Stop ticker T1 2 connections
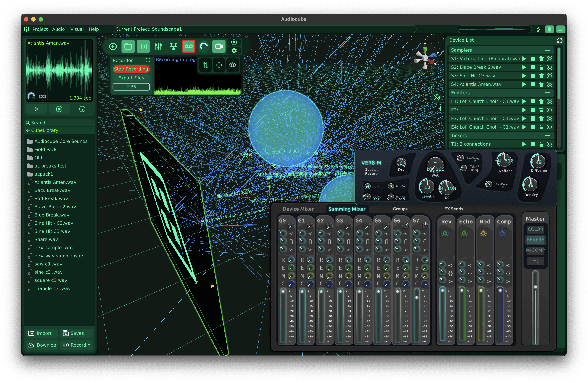 (x=533, y=144)
